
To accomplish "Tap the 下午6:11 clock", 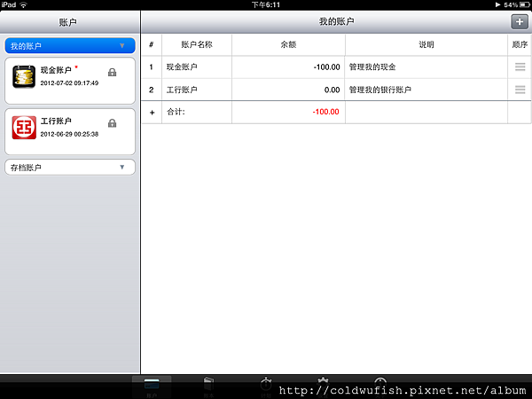I will coord(266,4).
